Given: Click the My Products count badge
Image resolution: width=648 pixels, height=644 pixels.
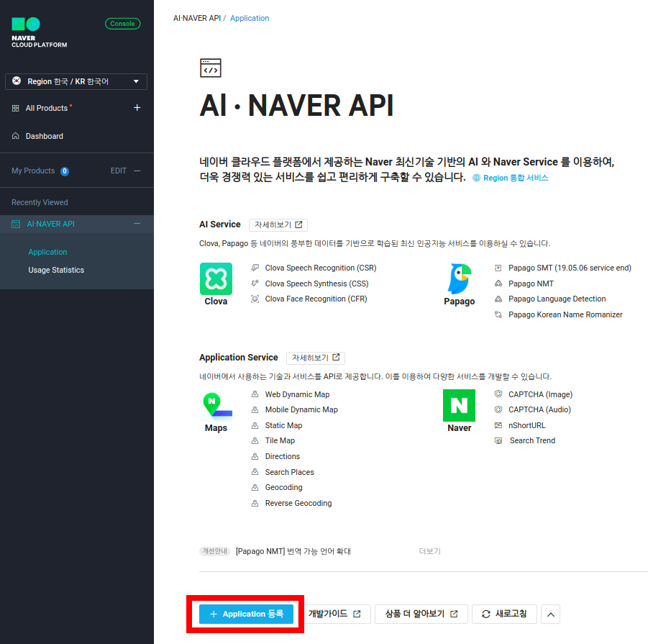Looking at the screenshot, I should pos(65,171).
